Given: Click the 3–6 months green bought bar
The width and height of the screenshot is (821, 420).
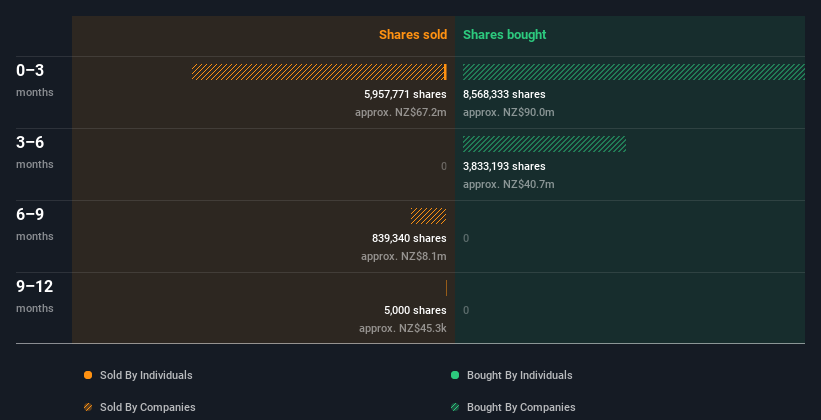Looking at the screenshot, I should point(544,143).
